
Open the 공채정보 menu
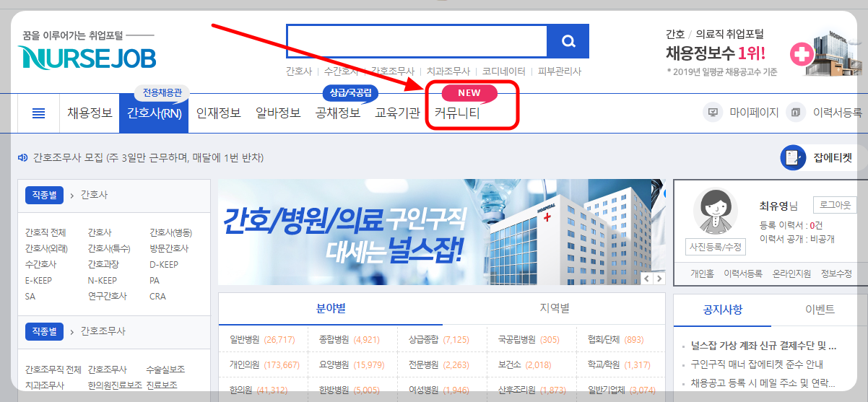pyautogui.click(x=338, y=113)
